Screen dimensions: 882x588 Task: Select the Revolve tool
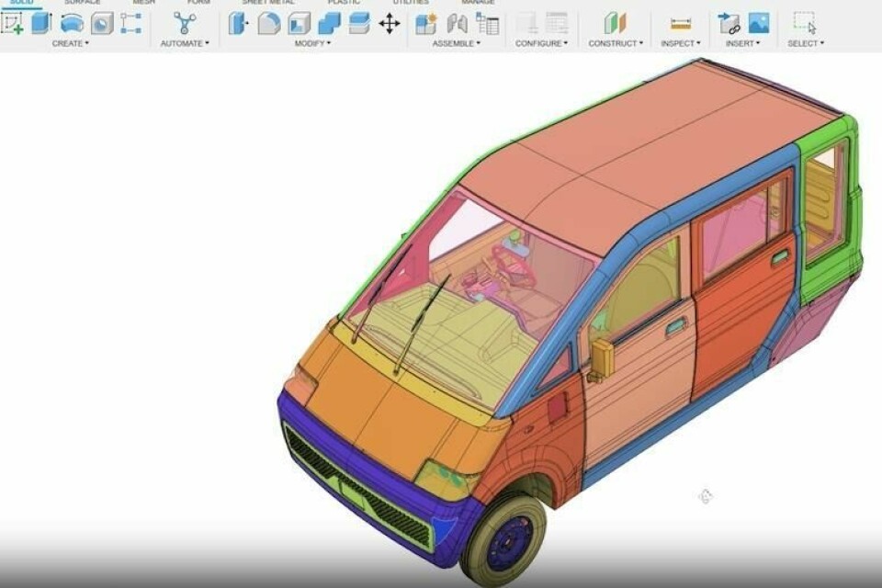pyautogui.click(x=72, y=23)
